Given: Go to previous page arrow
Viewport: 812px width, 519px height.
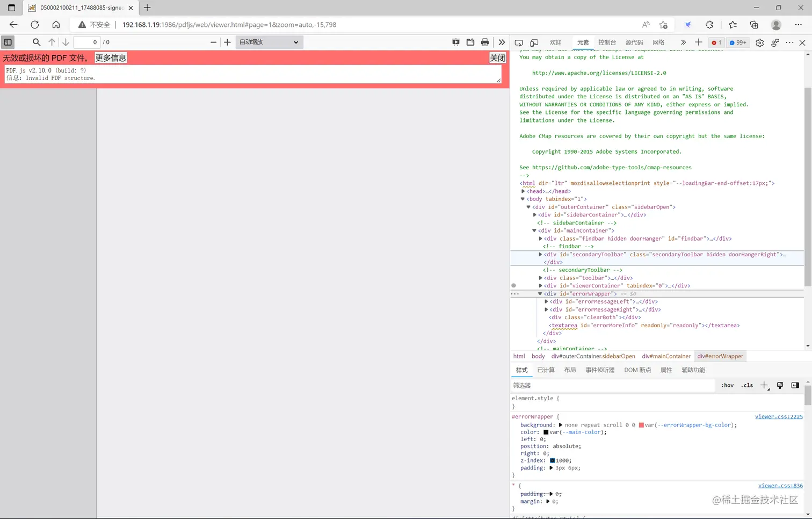Looking at the screenshot, I should point(52,42).
